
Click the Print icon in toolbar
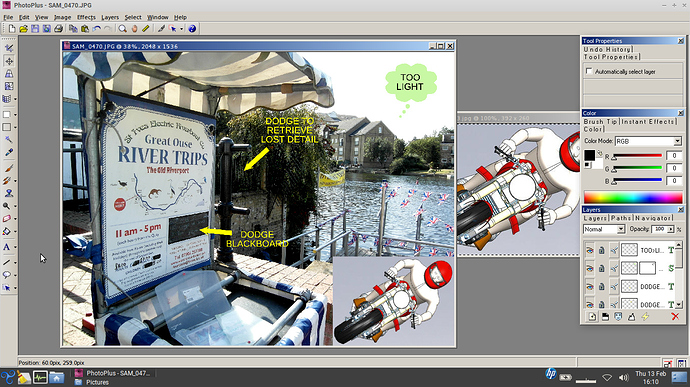coord(58,29)
